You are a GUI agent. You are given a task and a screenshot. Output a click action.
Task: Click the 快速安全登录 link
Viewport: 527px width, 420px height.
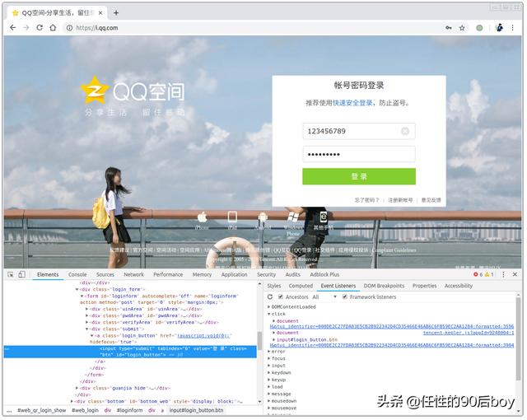[352, 103]
